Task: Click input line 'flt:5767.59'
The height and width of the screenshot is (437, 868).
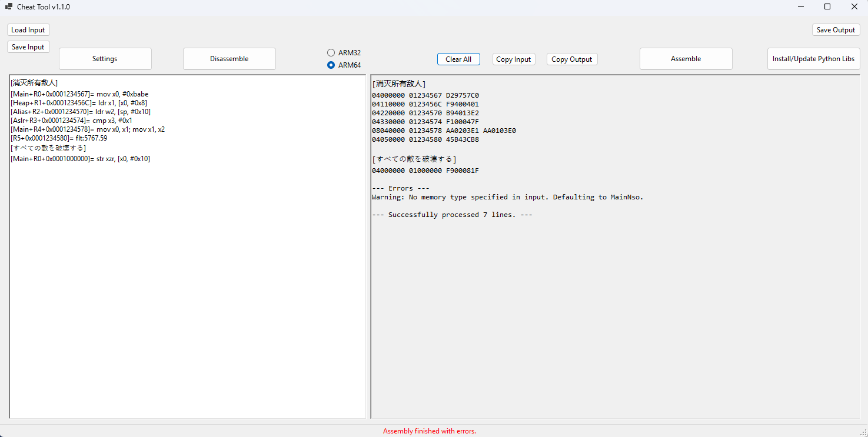Action: [59, 138]
